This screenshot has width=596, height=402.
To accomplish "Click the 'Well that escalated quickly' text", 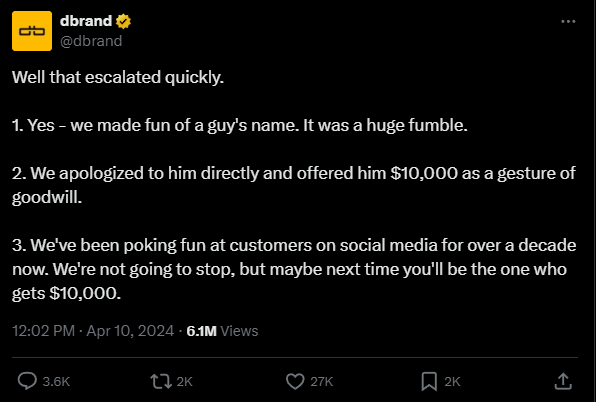I will 118,77.
